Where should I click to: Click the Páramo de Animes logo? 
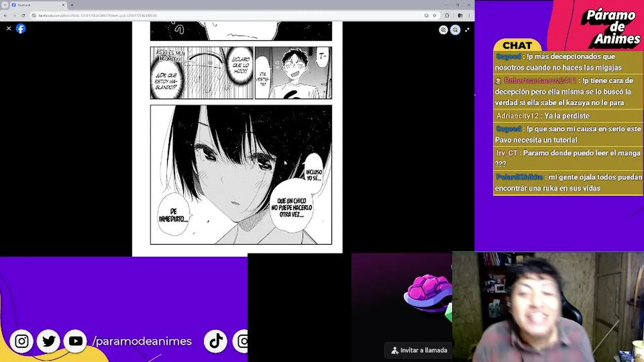[x=610, y=27]
